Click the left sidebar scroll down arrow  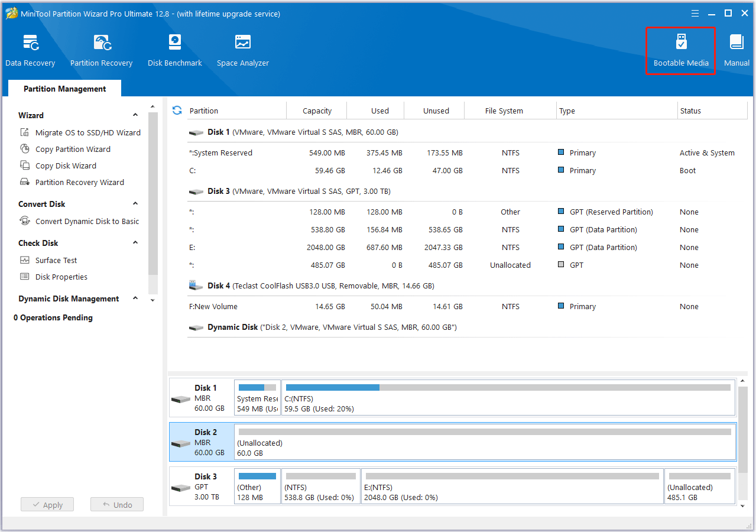(x=153, y=300)
